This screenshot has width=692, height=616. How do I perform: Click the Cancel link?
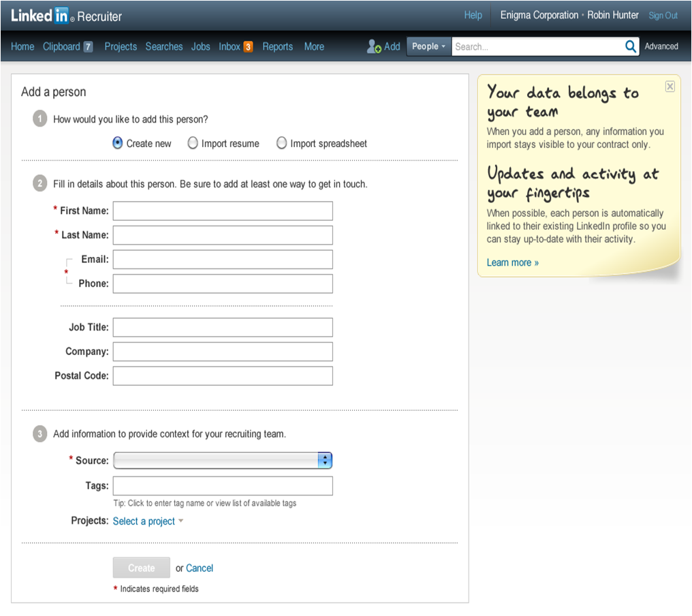click(x=200, y=568)
